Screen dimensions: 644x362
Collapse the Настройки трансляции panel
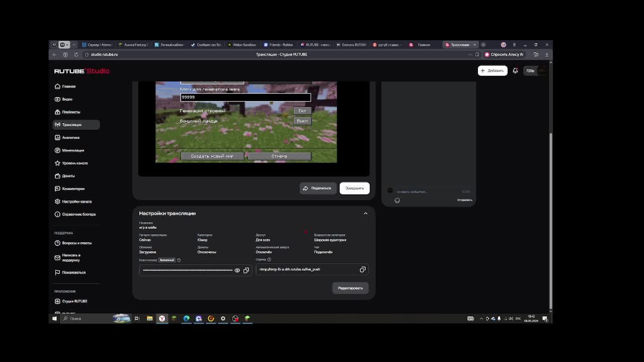coord(366,213)
